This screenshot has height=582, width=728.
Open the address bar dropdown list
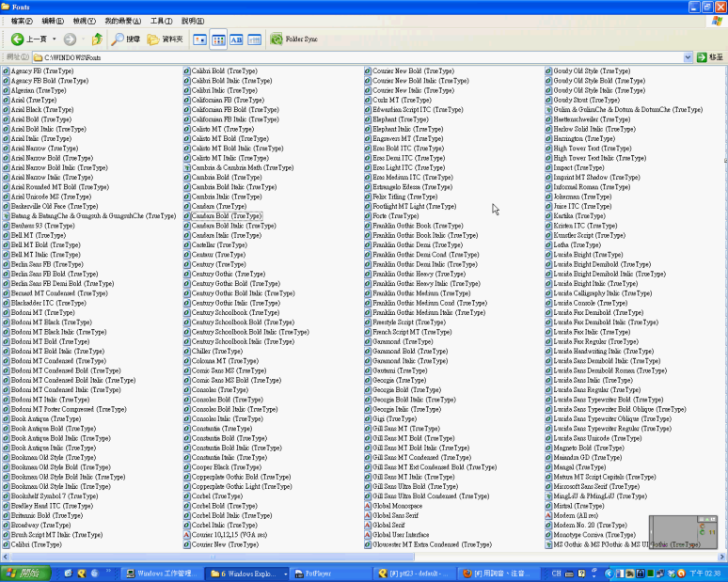[688, 57]
